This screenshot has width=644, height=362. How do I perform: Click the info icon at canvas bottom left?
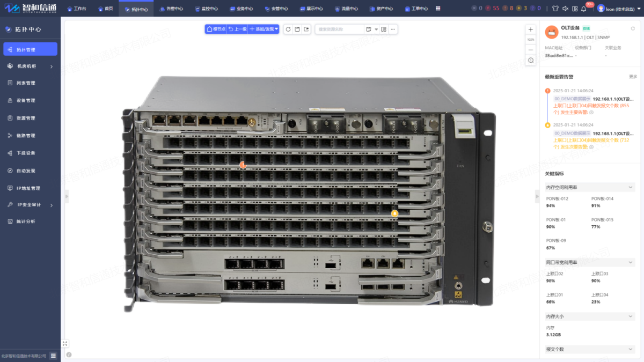tap(69, 355)
